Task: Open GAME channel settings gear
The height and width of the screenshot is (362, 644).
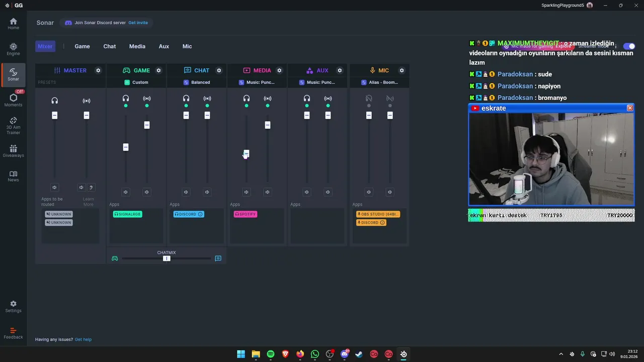Action: click(158, 70)
